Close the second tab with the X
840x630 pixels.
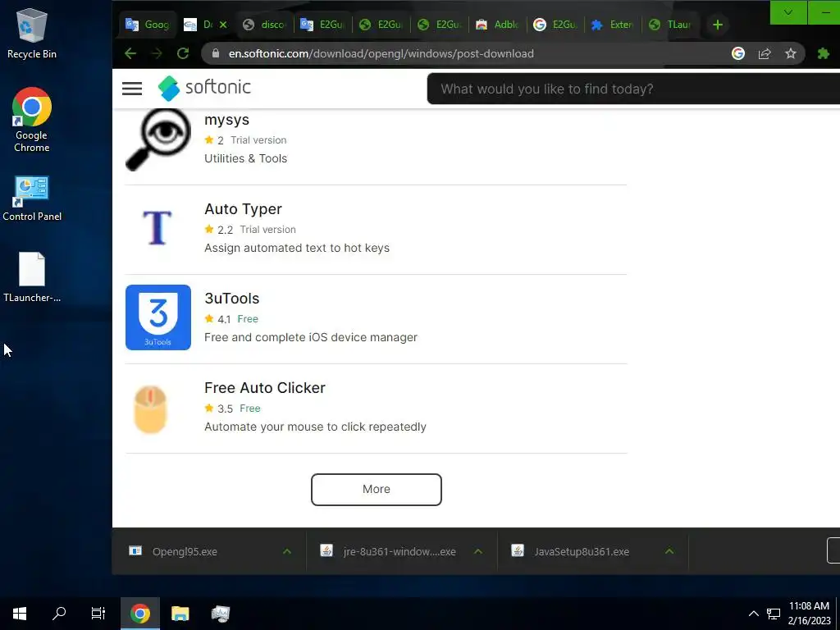(223, 25)
